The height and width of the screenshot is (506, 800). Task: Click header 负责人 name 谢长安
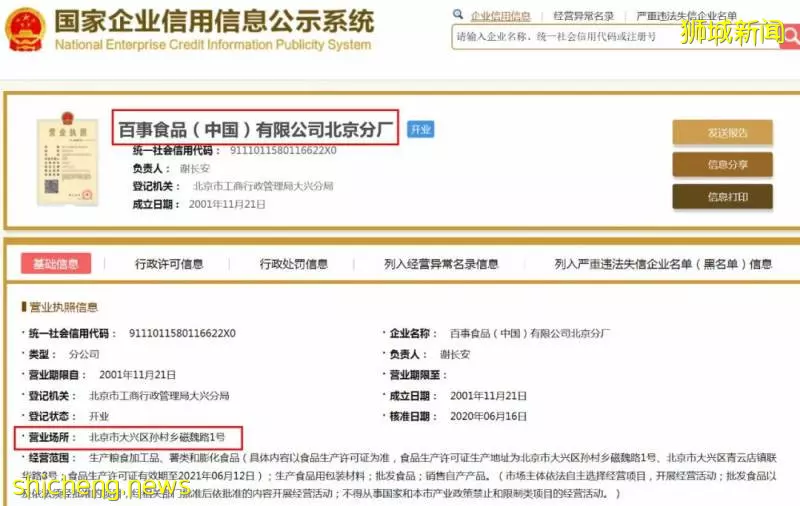[194, 169]
